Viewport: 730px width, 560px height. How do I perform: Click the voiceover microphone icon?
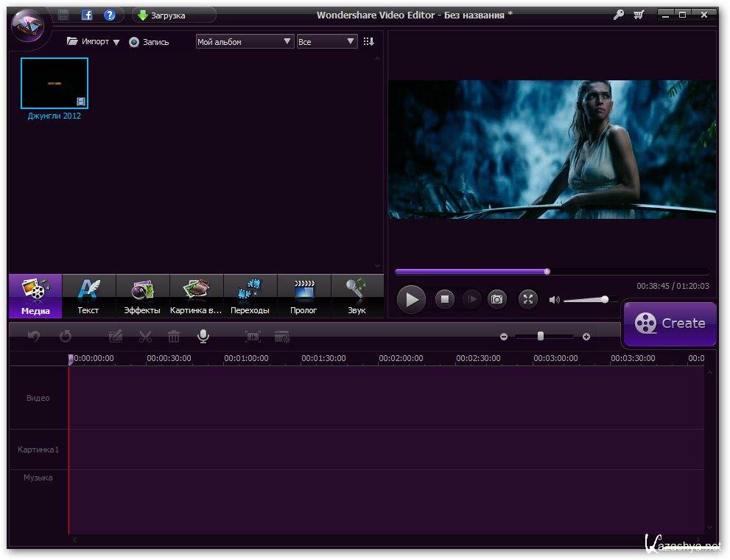(203, 336)
